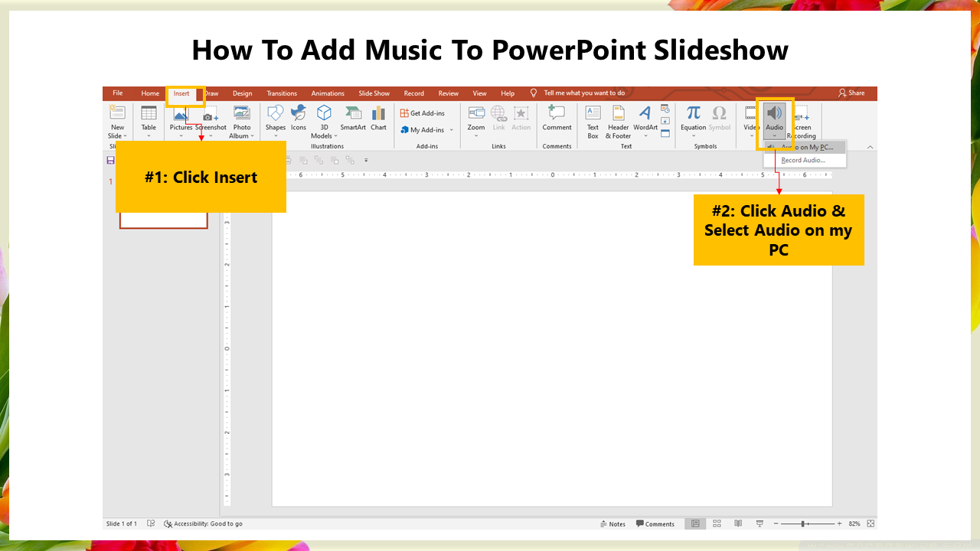Screen dimensions: 980x551
Task: Click the Date & Time icon
Action: (x=665, y=109)
